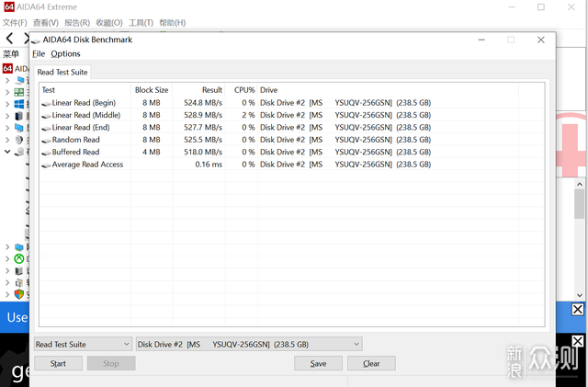This screenshot has height=387, width=588.
Task: Click the scroll up arrow in AIDA64 window
Action: [580, 184]
